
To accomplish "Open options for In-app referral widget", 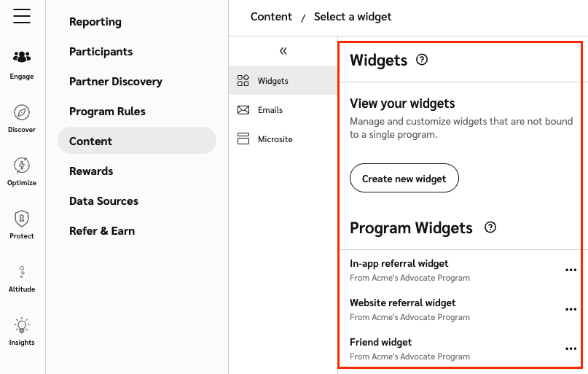I will pyautogui.click(x=571, y=270).
